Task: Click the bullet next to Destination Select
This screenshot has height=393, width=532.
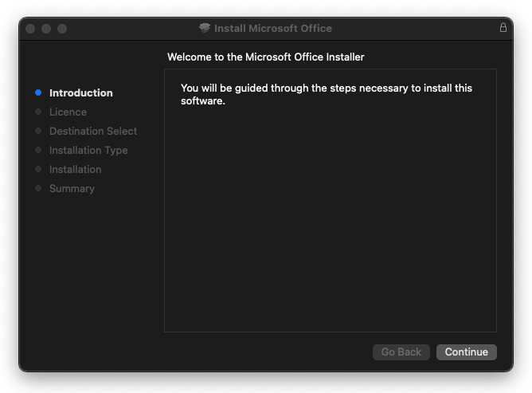Action: (x=38, y=132)
